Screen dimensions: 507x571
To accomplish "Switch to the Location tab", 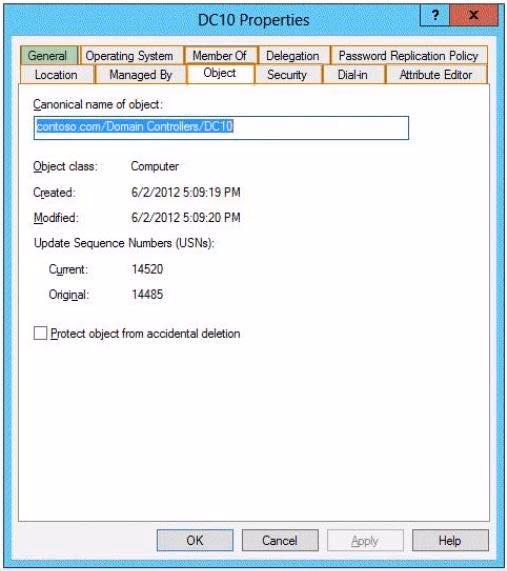I will pos(57,75).
